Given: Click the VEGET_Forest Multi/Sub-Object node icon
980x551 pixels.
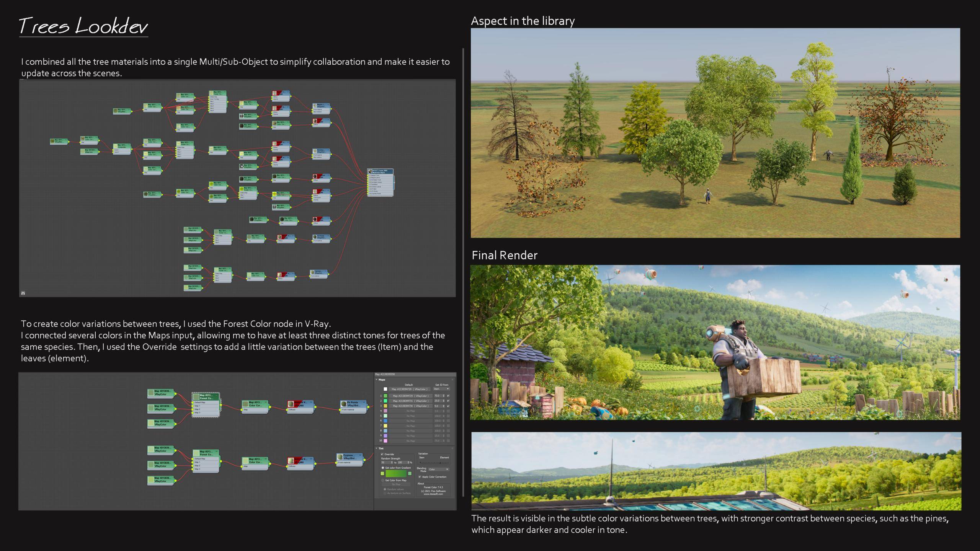Looking at the screenshot, I should (x=370, y=171).
